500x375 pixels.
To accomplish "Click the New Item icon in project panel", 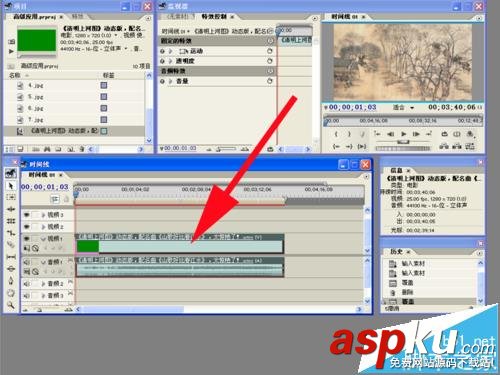I will (x=70, y=149).
